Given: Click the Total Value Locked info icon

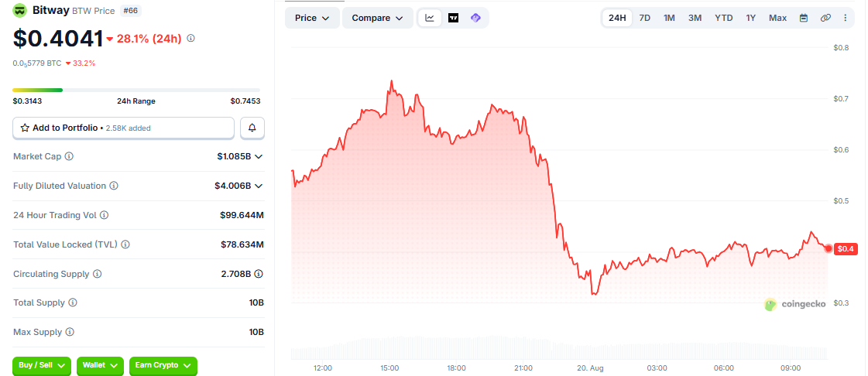Looking at the screenshot, I should tap(125, 244).
